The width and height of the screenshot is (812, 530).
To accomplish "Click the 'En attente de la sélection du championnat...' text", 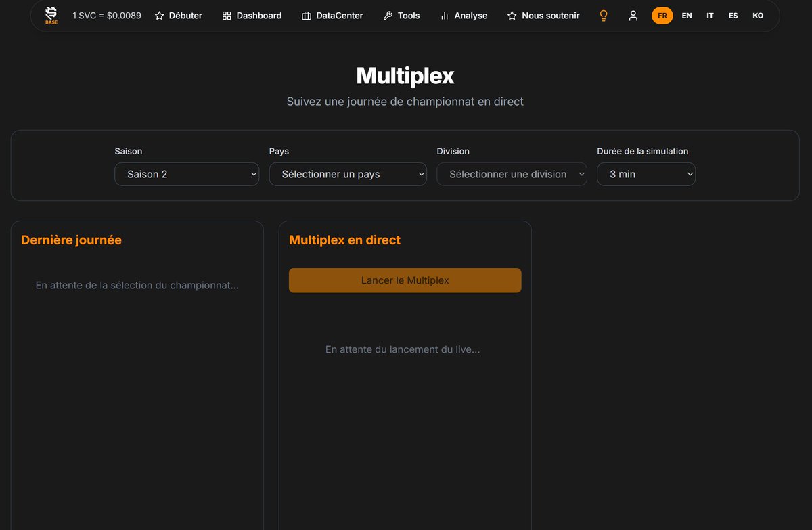I will pyautogui.click(x=137, y=286).
